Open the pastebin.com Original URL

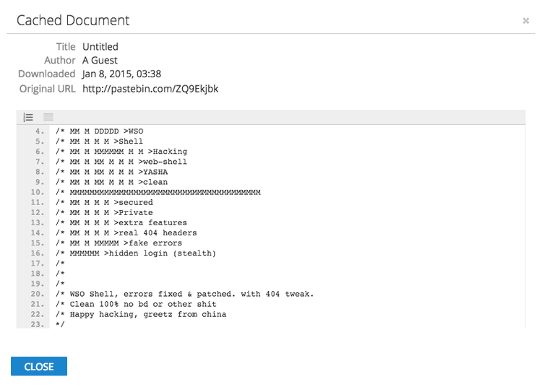point(150,89)
